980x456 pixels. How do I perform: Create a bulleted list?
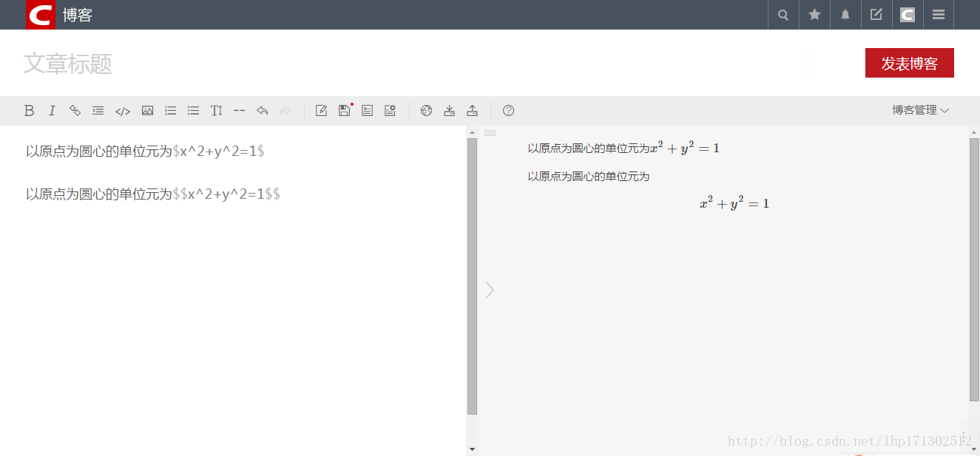point(193,111)
